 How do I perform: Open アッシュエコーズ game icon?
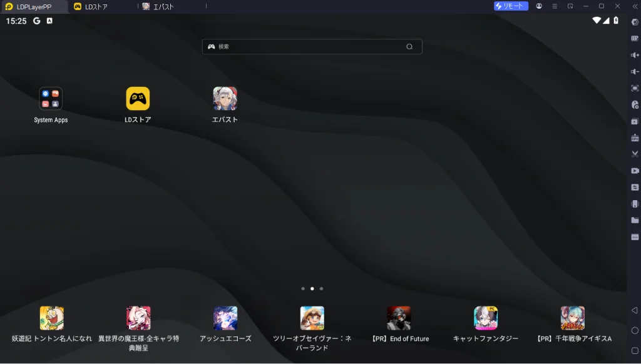225,318
